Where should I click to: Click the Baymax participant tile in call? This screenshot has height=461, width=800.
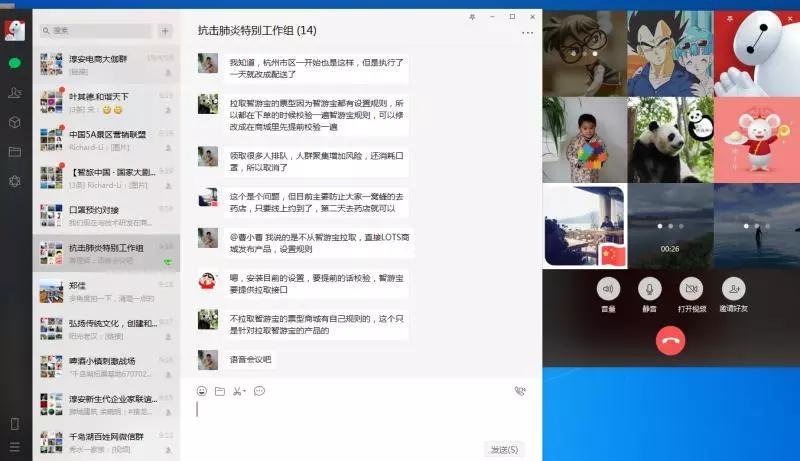pos(757,53)
